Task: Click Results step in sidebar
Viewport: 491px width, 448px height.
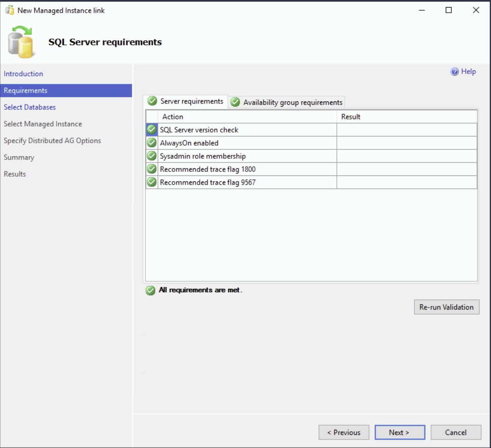Action: pyautogui.click(x=15, y=174)
